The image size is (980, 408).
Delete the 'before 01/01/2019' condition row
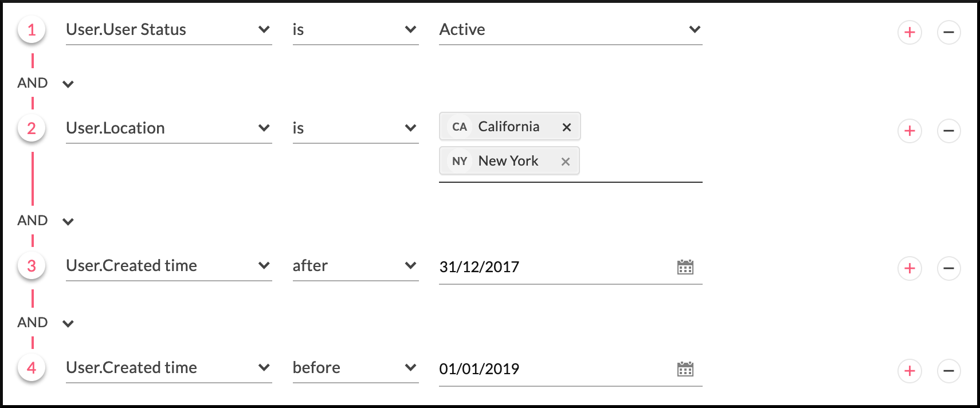click(x=948, y=371)
